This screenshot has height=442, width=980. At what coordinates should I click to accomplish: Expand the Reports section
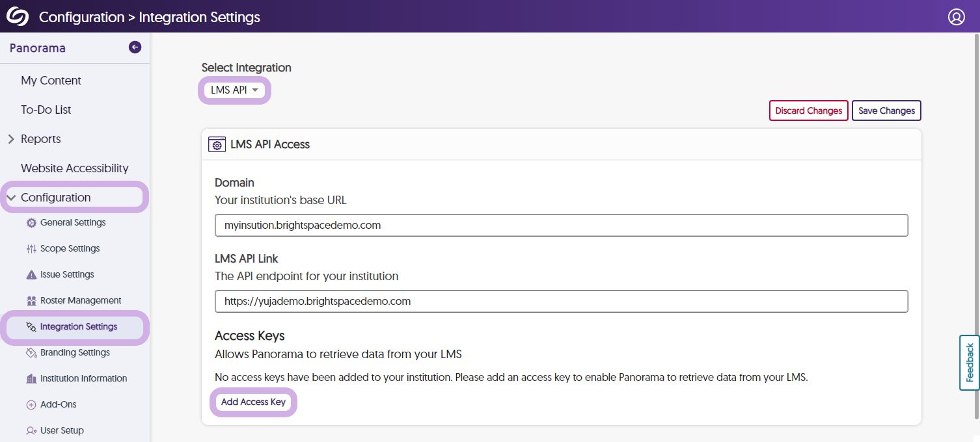[11, 139]
